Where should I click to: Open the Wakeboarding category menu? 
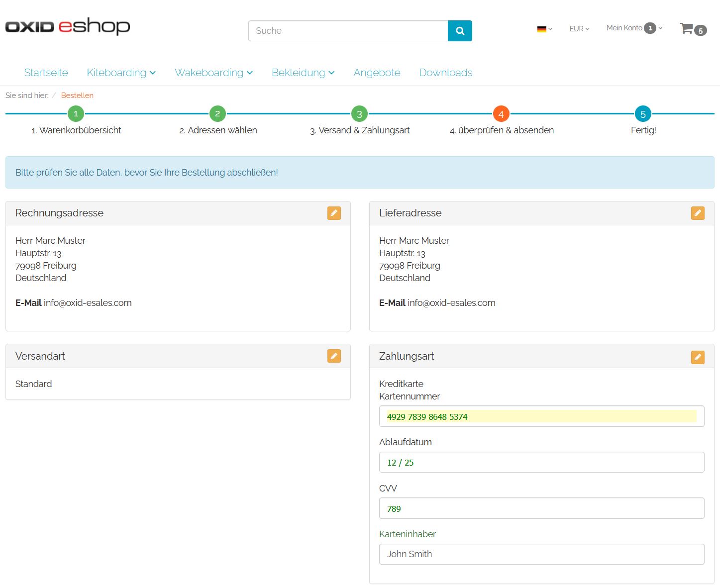pos(213,73)
